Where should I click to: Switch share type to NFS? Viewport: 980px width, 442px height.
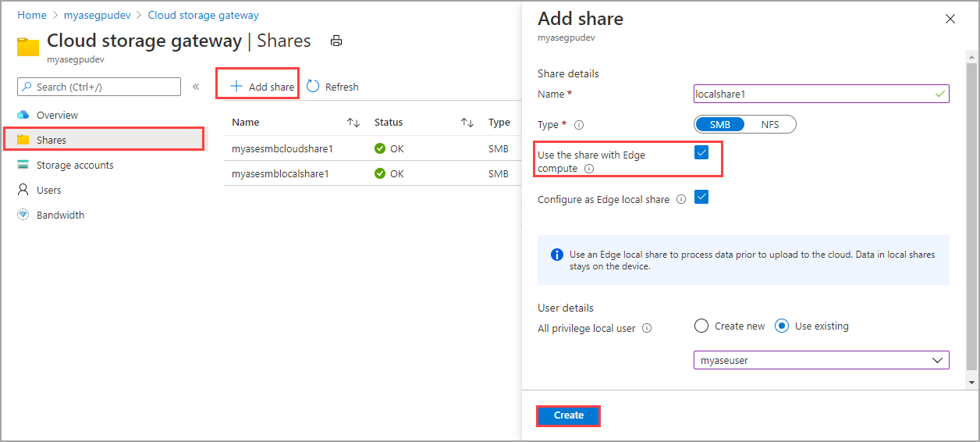click(x=770, y=124)
